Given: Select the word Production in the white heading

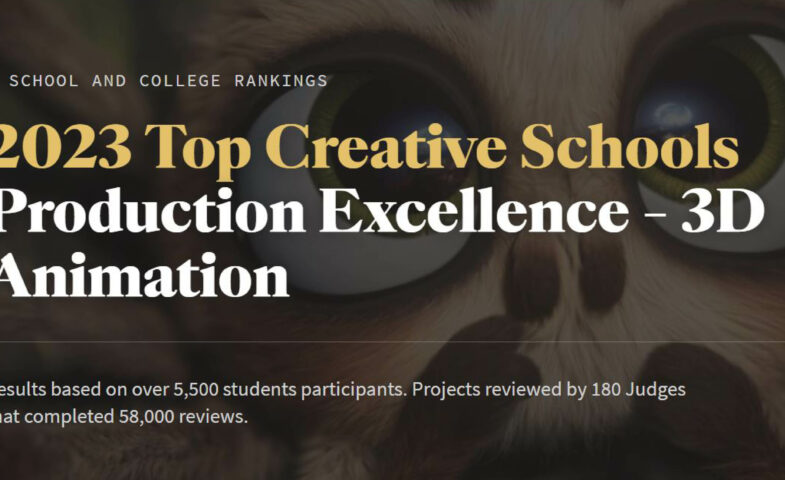Looking at the screenshot, I should coord(152,210).
